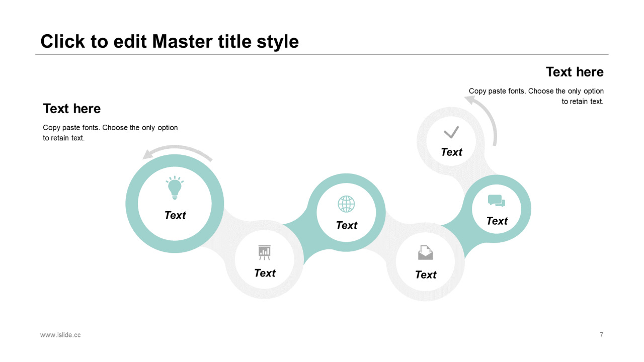Click the left-aligned "Copy paste fonts" paragraph

point(110,133)
